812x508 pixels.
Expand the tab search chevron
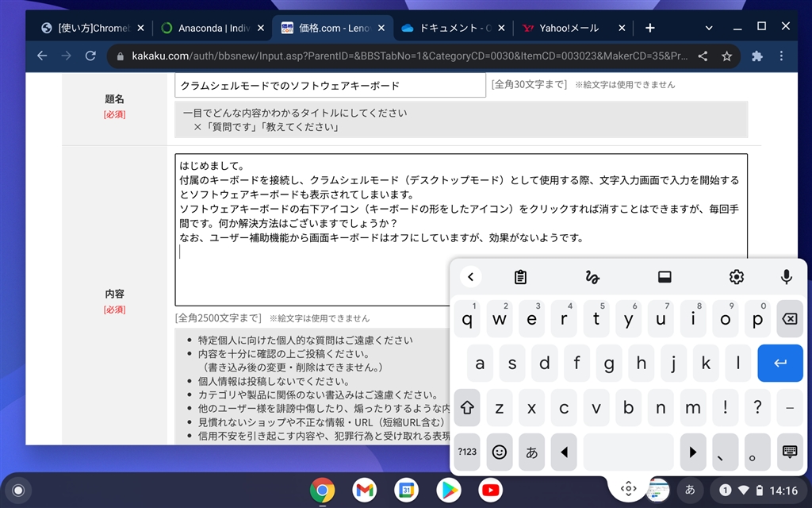pos(709,28)
